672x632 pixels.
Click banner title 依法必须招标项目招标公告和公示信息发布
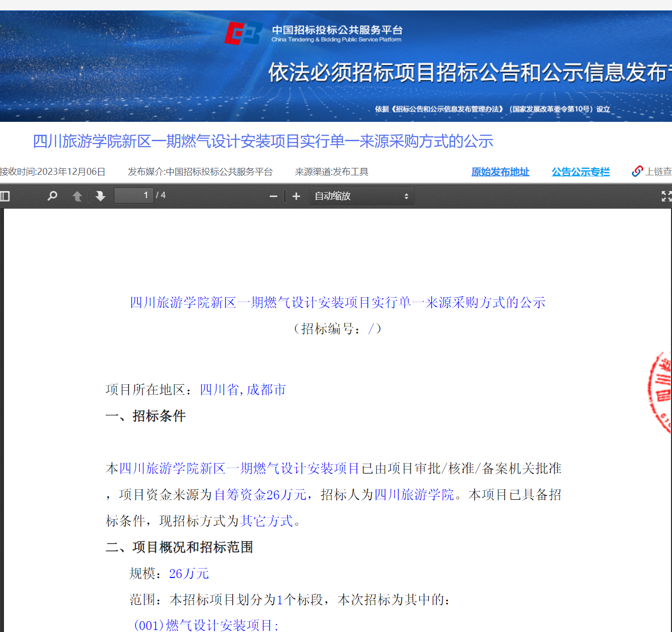(x=470, y=72)
